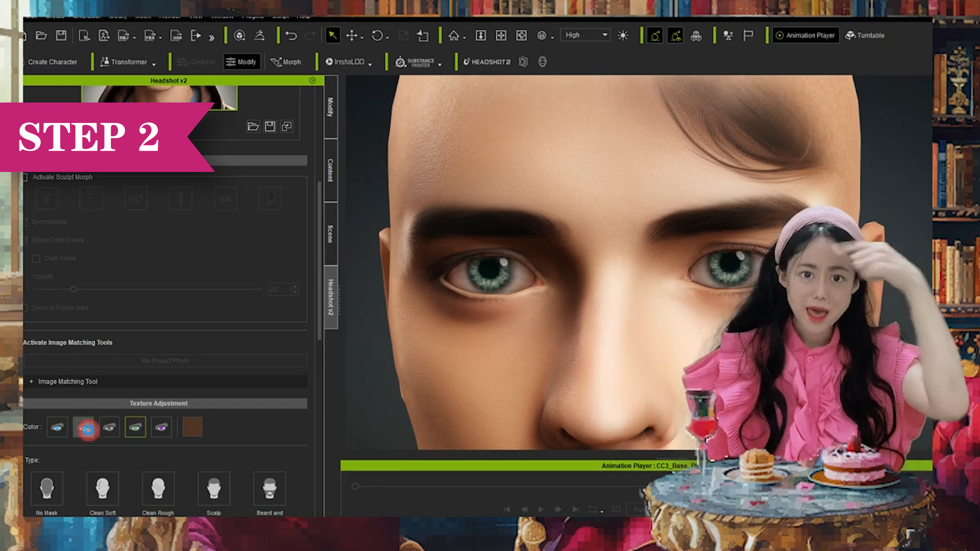Click the Morph button
The image size is (980, 551).
pos(286,62)
